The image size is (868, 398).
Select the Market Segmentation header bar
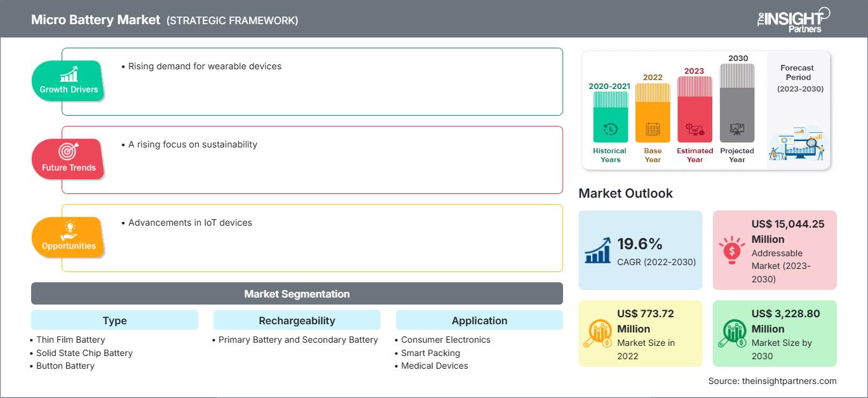pyautogui.click(x=297, y=293)
